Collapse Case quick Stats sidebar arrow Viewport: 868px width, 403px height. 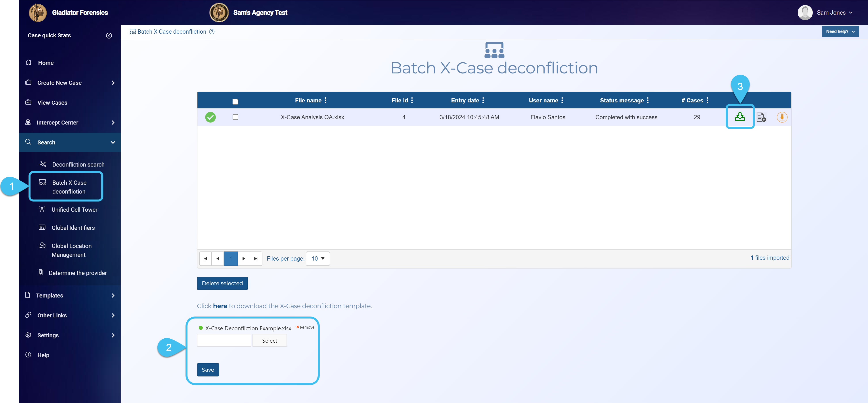pos(109,36)
